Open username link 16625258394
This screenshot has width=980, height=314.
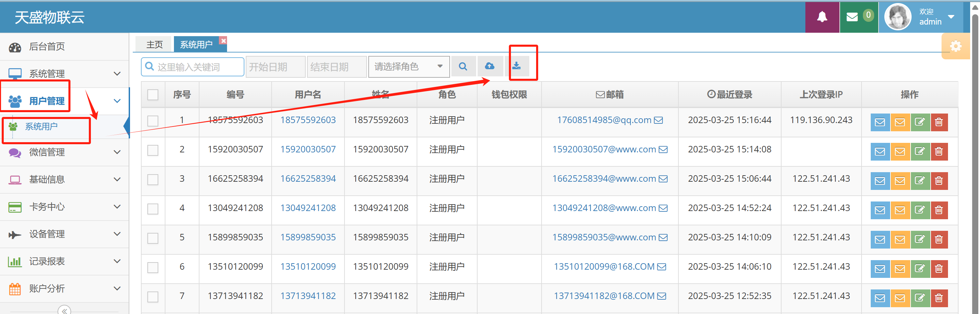click(x=308, y=179)
